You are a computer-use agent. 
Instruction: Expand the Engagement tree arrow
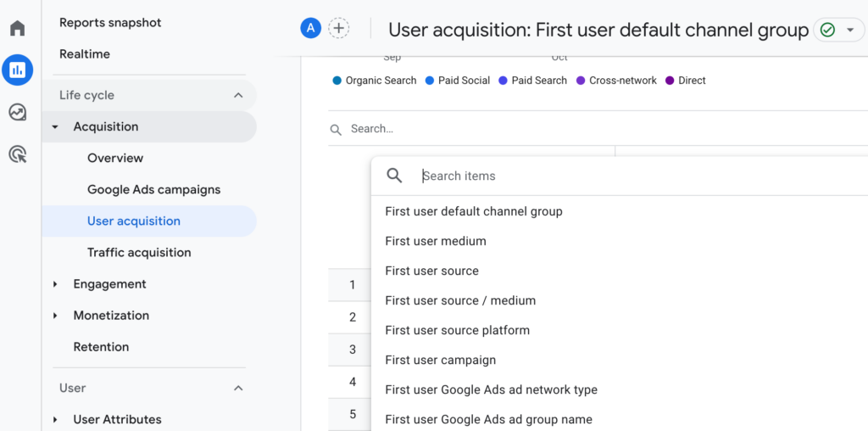click(55, 284)
